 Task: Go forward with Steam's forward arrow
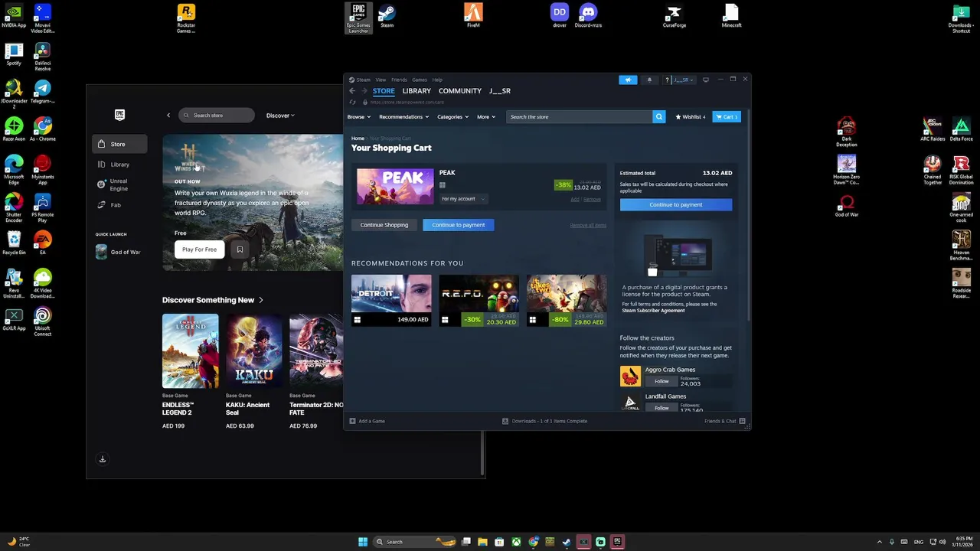364,91
